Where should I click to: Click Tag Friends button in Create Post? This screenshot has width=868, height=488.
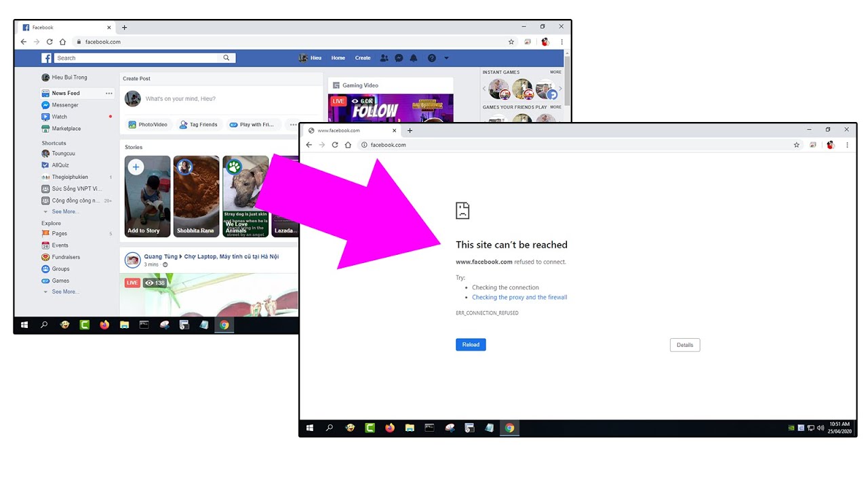[x=199, y=125]
